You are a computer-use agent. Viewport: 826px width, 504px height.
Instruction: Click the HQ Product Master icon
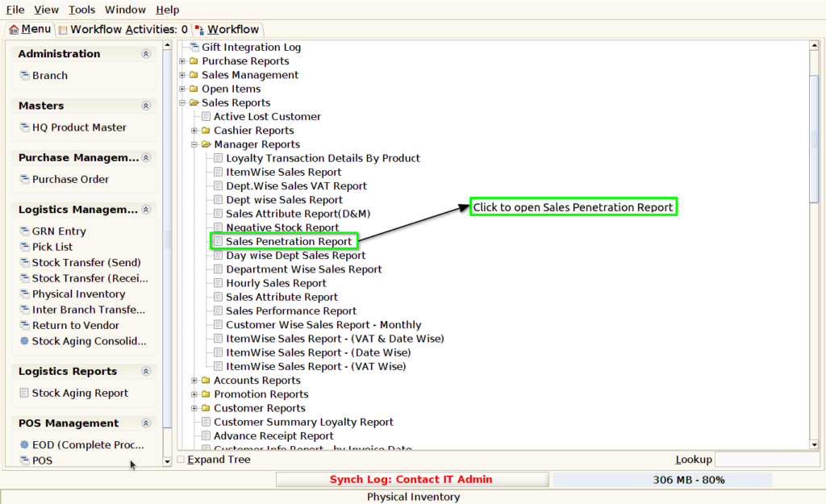[x=24, y=127]
